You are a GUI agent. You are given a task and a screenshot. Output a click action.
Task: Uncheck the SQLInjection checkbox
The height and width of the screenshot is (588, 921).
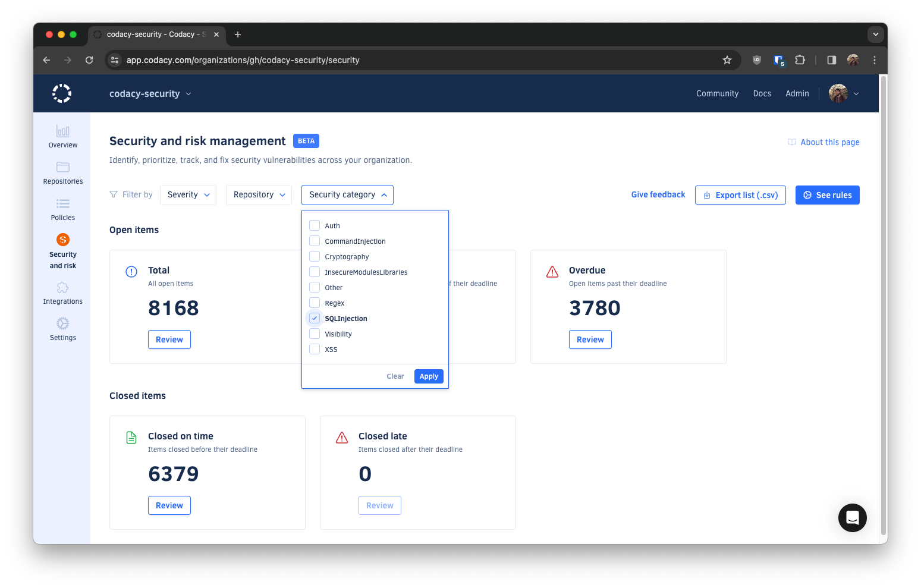(315, 318)
